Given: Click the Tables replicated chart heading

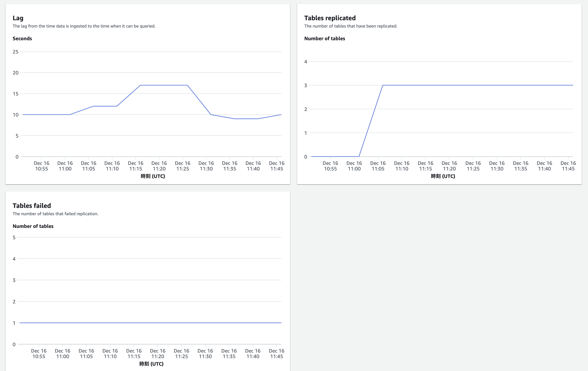Looking at the screenshot, I should pyautogui.click(x=330, y=18).
